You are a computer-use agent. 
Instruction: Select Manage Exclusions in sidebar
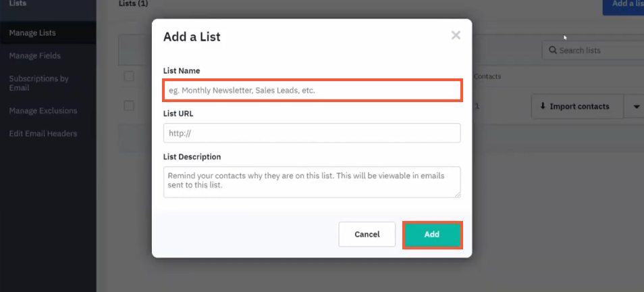point(43,110)
